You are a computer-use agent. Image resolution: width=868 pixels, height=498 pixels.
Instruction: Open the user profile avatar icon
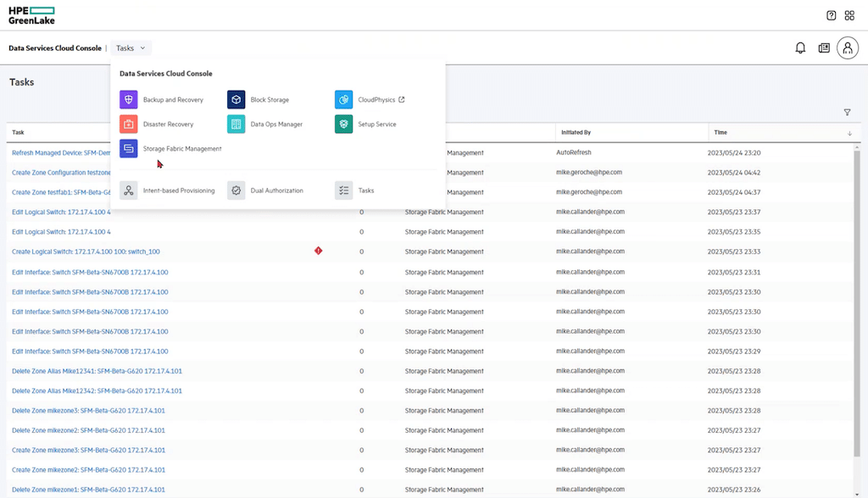click(x=848, y=48)
